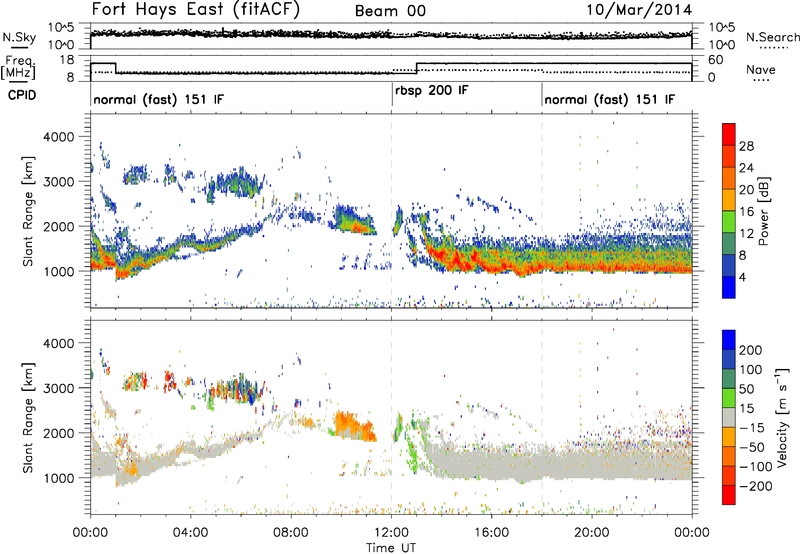This screenshot has width=800, height=554.
Task: Click the "20:00" time tick label
Action: [591, 533]
